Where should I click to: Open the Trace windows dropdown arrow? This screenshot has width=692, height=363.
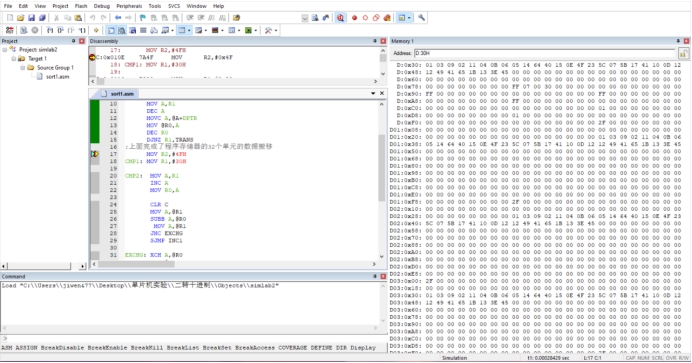point(239,30)
